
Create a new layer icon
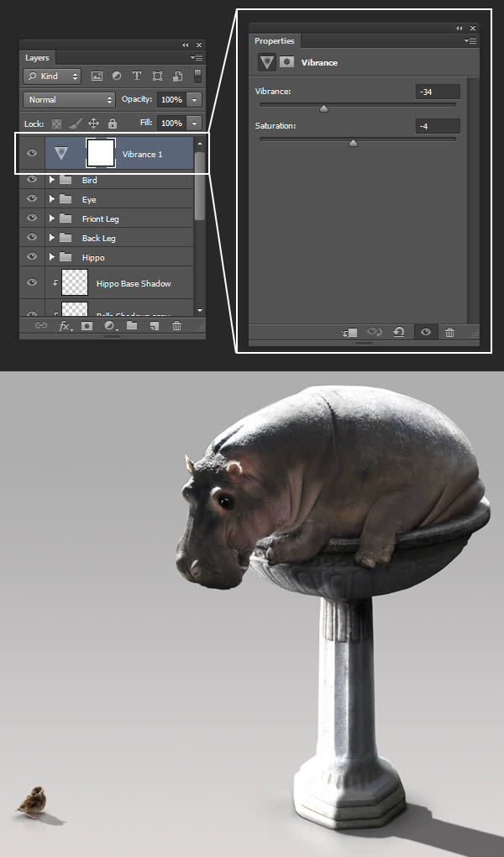pos(155,326)
